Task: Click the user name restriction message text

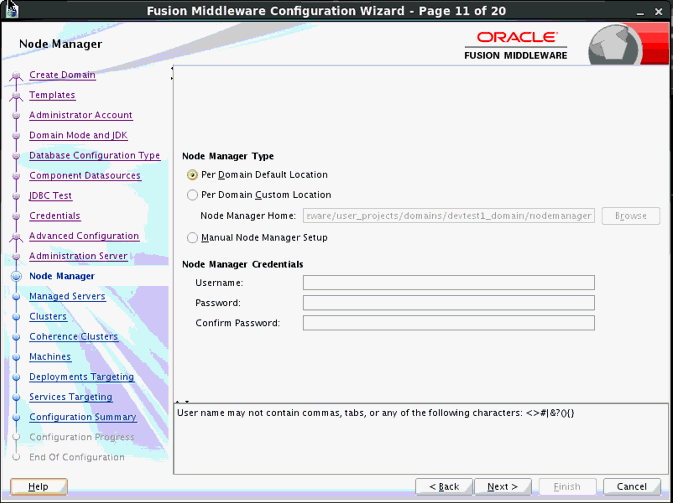Action: click(x=376, y=413)
